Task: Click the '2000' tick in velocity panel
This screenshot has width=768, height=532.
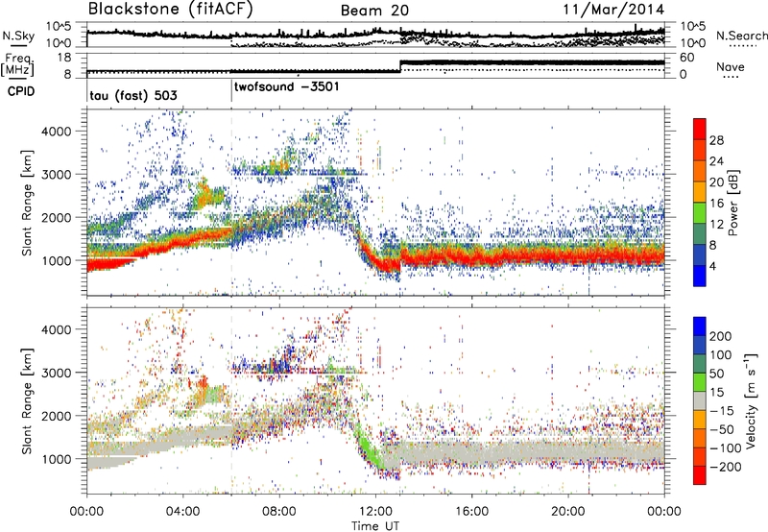Action: [56, 416]
